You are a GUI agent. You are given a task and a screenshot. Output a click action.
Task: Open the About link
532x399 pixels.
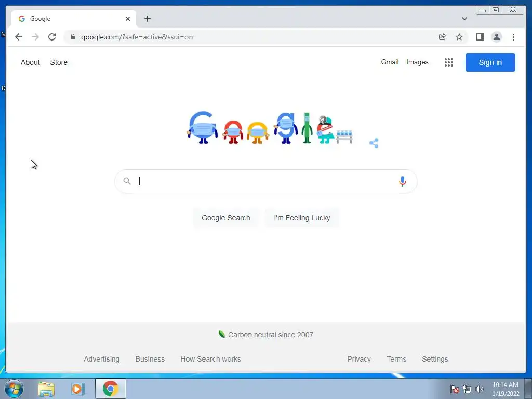(30, 62)
